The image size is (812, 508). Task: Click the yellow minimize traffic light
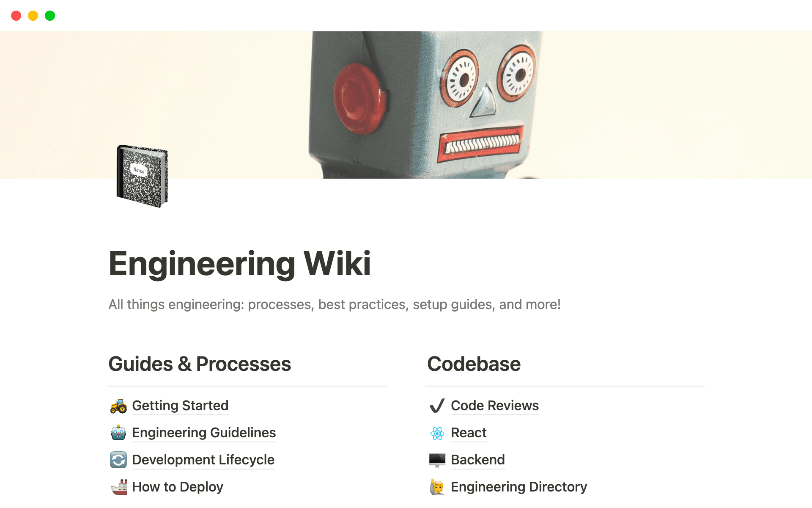coord(33,15)
